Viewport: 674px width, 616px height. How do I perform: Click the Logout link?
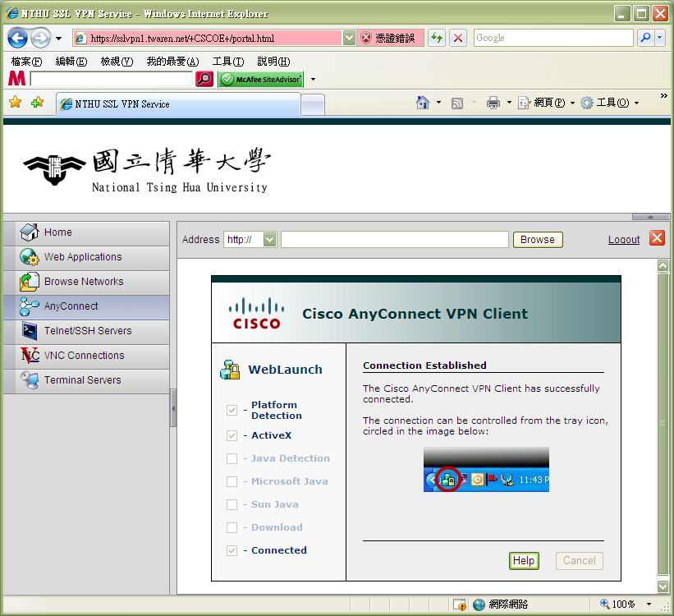[x=624, y=240]
